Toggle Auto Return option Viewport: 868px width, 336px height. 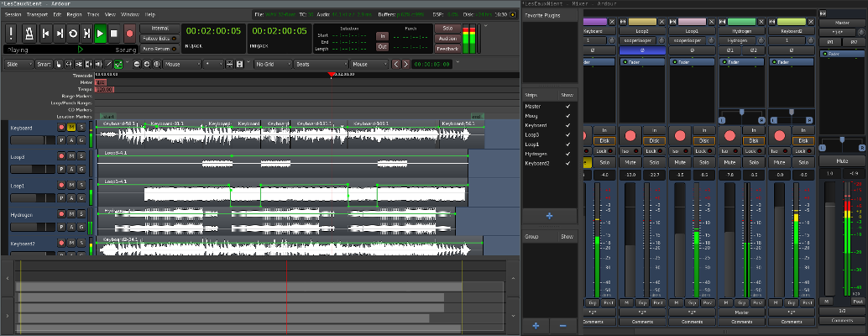(x=159, y=49)
